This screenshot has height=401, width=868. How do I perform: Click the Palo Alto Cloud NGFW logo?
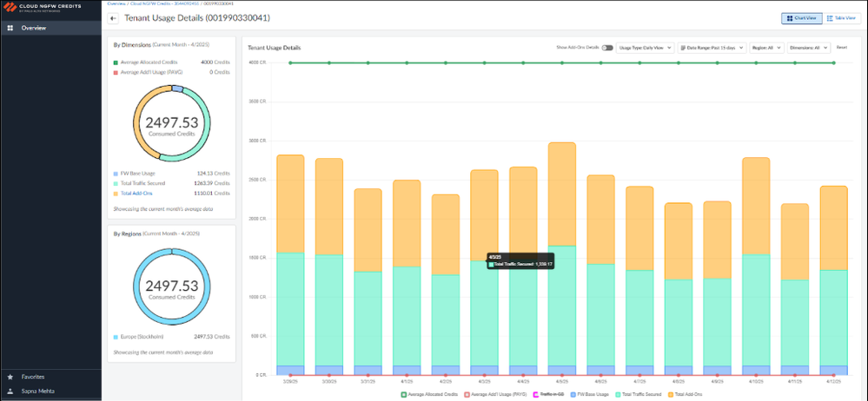point(12,8)
